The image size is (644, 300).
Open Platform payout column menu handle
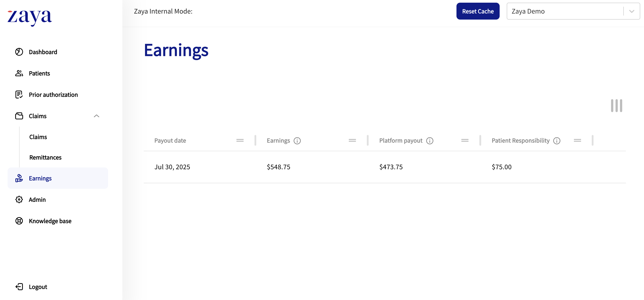(x=465, y=141)
